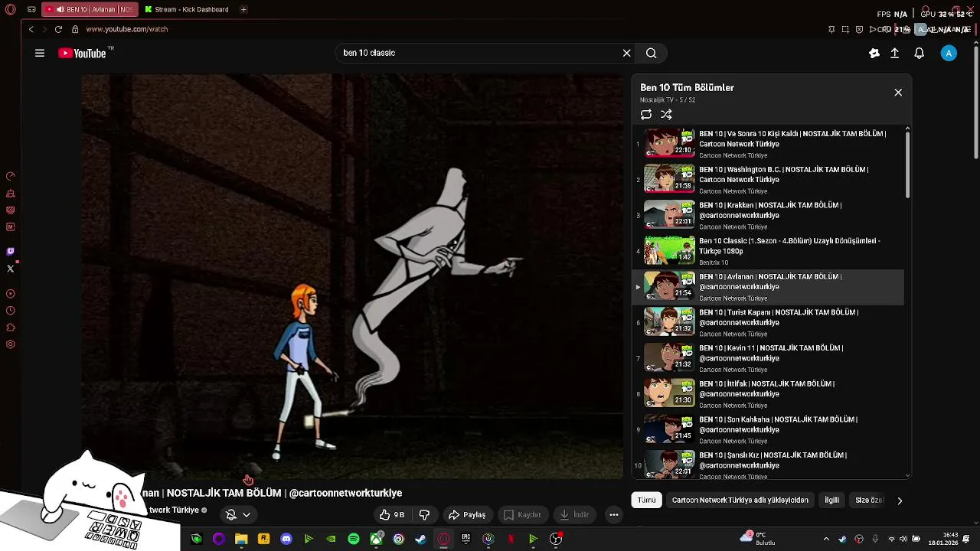Toggle playlist loop
This screenshot has height=551, width=980.
click(646, 114)
